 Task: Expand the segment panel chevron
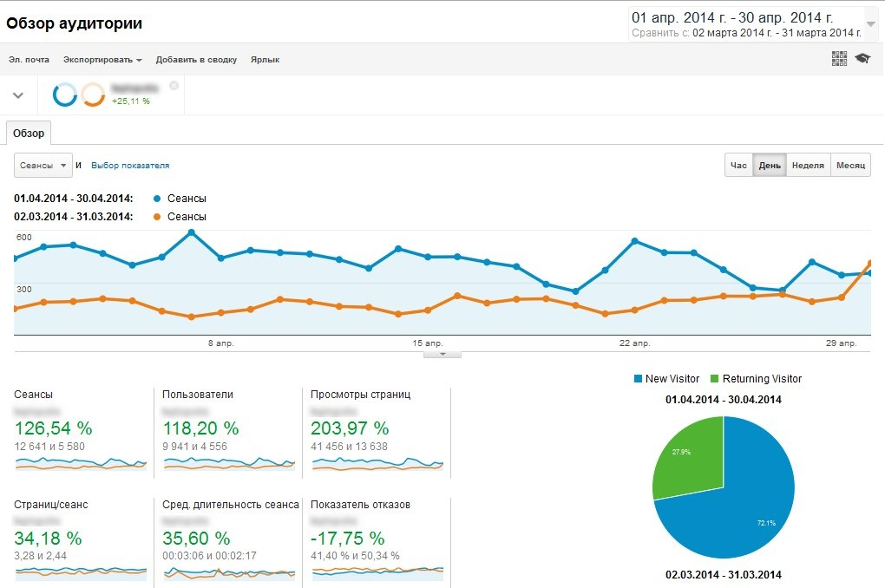(x=17, y=95)
